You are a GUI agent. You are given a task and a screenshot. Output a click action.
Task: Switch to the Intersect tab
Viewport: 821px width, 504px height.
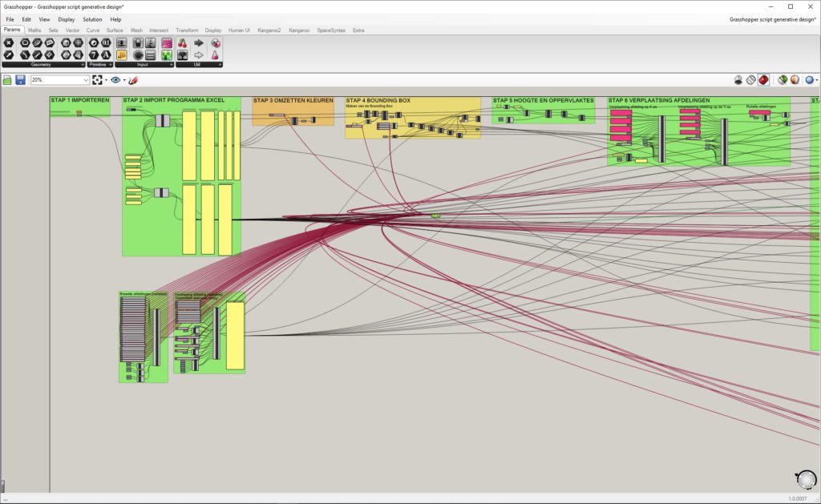coord(159,30)
